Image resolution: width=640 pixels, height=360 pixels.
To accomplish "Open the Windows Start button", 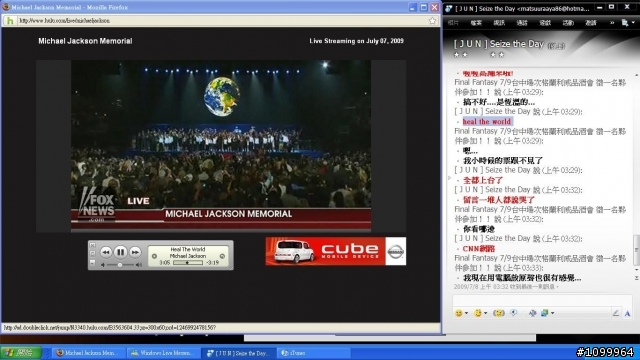I will pyautogui.click(x=21, y=353).
